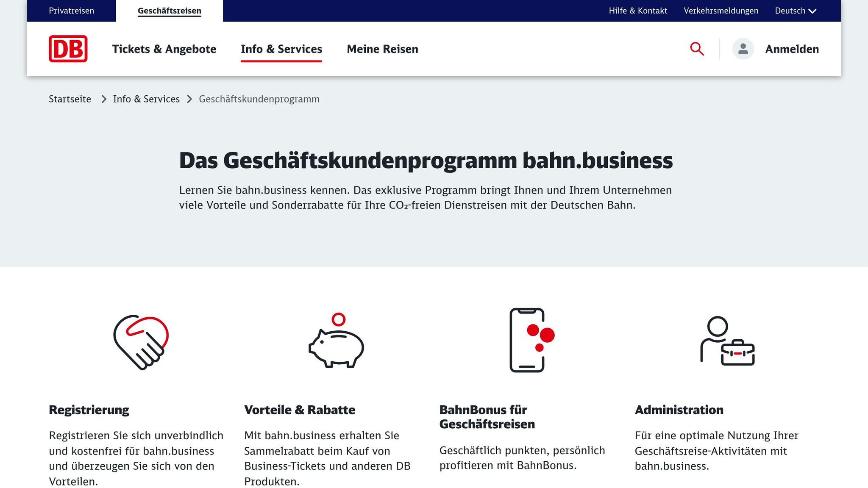Click the person with briefcase Administration icon
This screenshot has height=488, width=868.
click(x=727, y=341)
